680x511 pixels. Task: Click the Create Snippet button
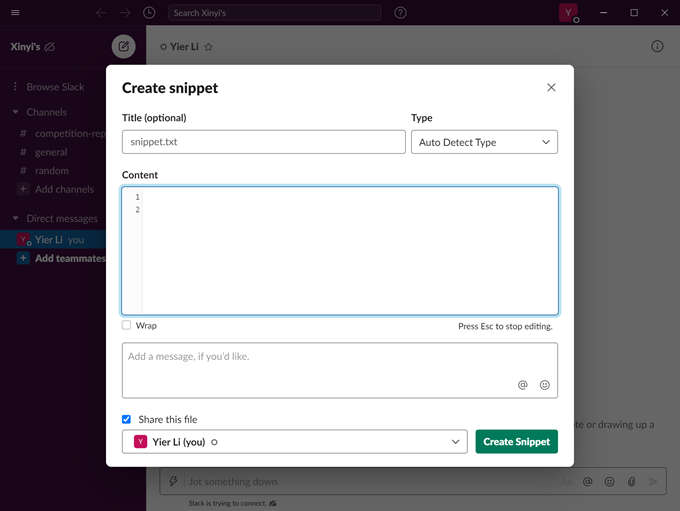516,442
